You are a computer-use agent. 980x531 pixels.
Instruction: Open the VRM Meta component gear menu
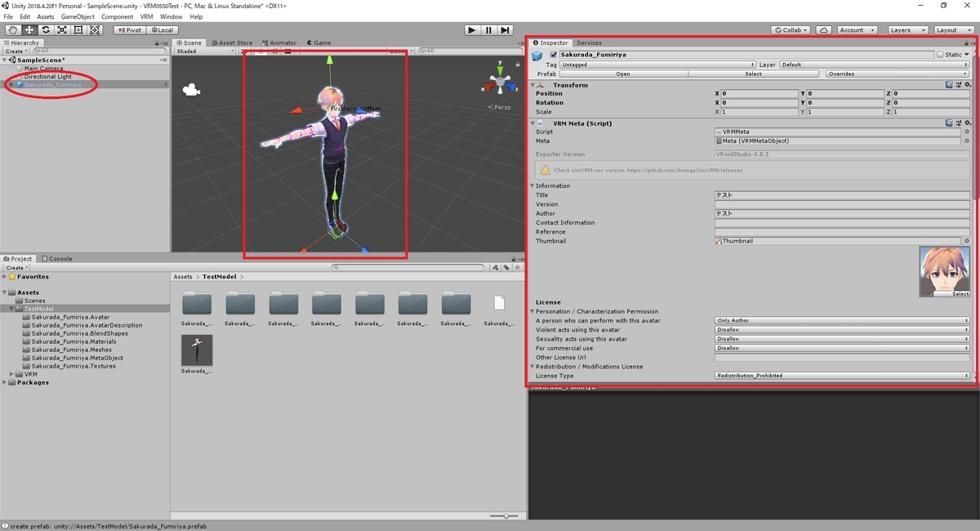968,123
